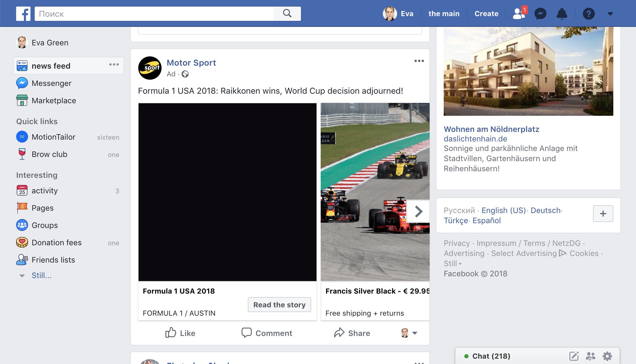Open daslichtenhain.de link
Viewport: 636px width, 364px height.
475,139
